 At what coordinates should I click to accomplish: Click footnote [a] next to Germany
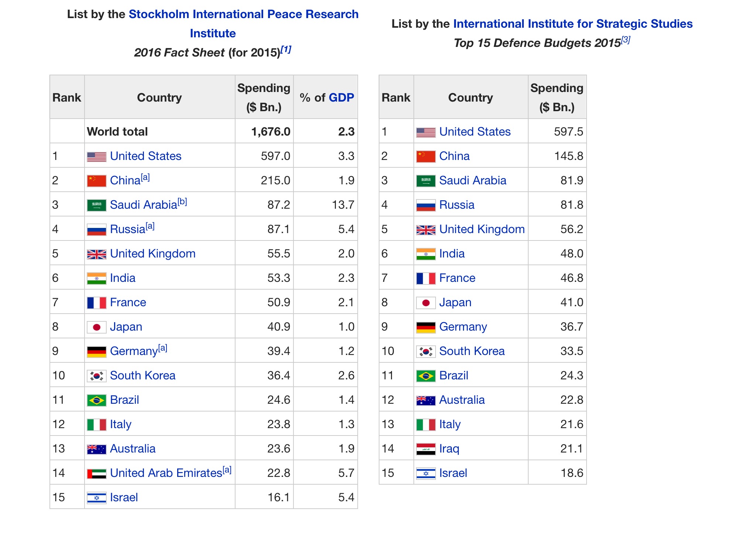click(x=163, y=348)
